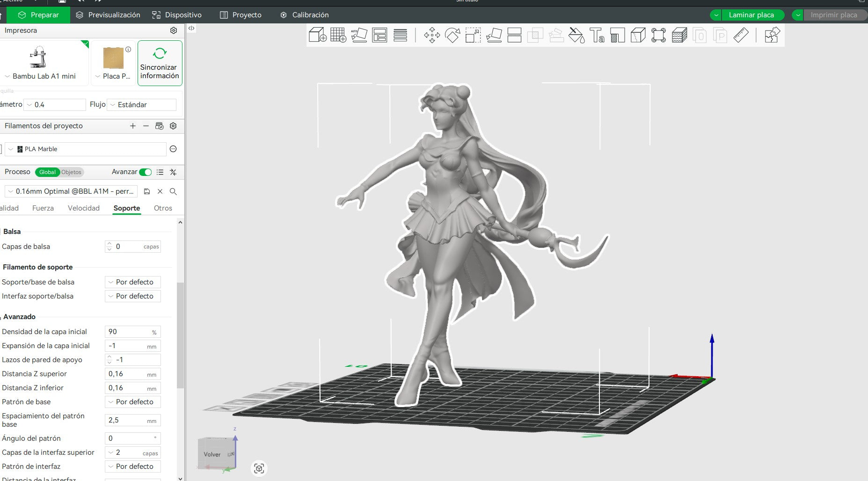Click the settings panel vertical scrollbar
This screenshot has height=481, width=868.
click(180, 335)
